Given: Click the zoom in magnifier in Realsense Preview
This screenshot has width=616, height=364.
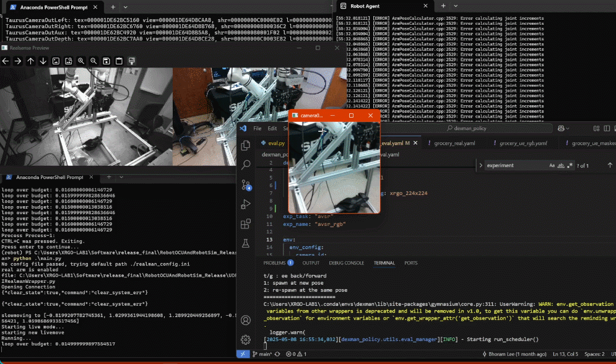Looking at the screenshot, I should click(81, 61).
